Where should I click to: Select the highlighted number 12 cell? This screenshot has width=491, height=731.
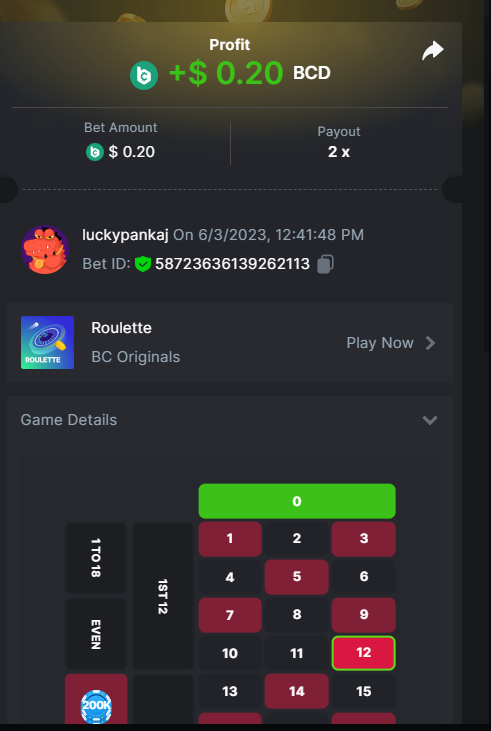point(364,653)
